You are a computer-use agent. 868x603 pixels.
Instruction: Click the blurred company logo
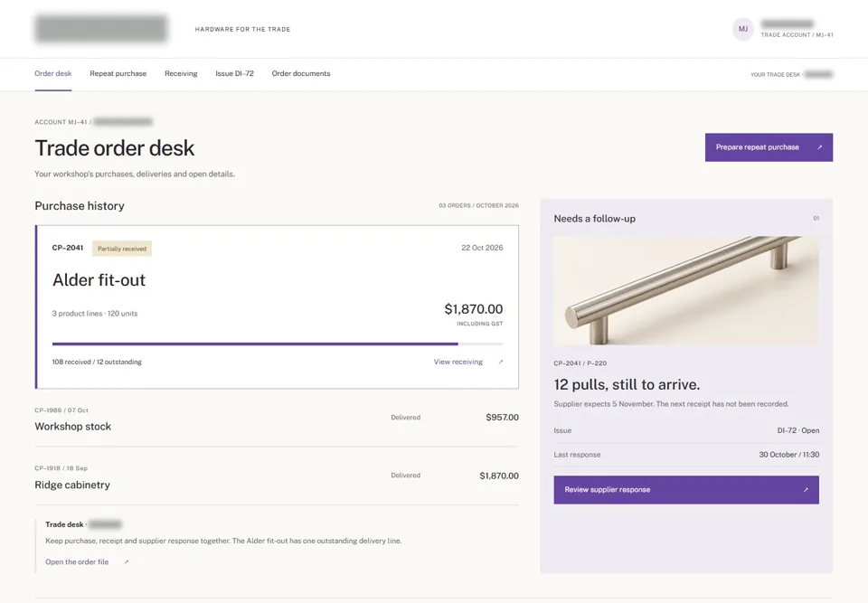click(x=100, y=29)
